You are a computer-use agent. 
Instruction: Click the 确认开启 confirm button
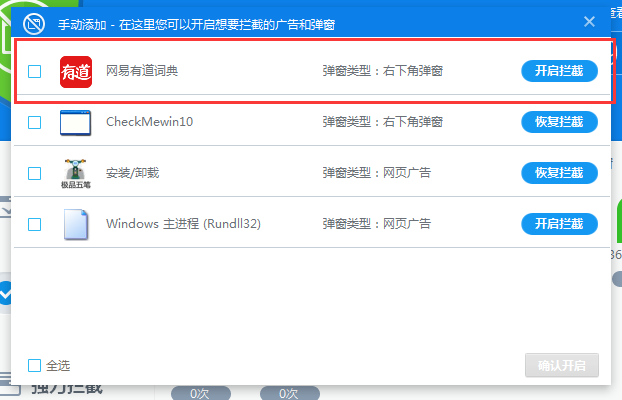[562, 365]
